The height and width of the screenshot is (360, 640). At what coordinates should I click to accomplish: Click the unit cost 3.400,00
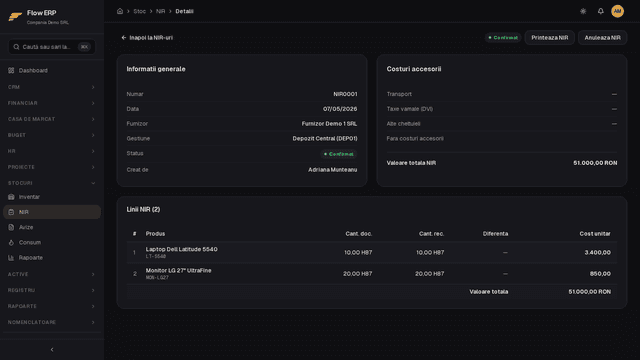click(x=598, y=253)
